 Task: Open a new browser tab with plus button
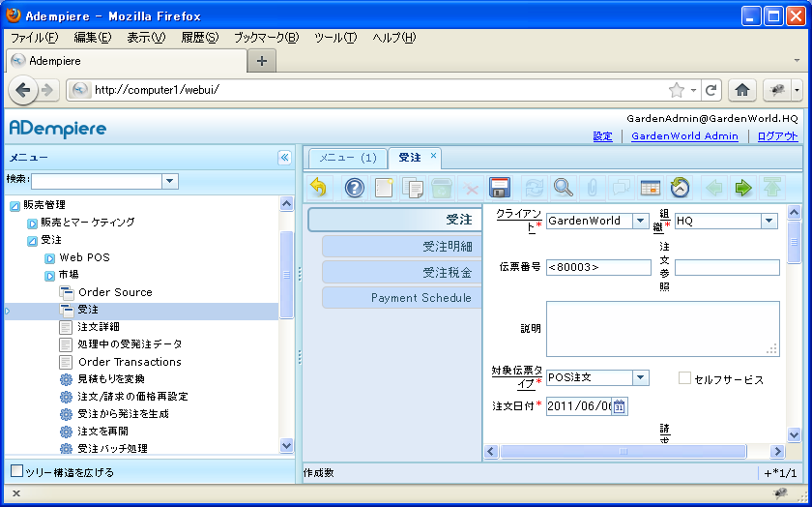tap(262, 61)
